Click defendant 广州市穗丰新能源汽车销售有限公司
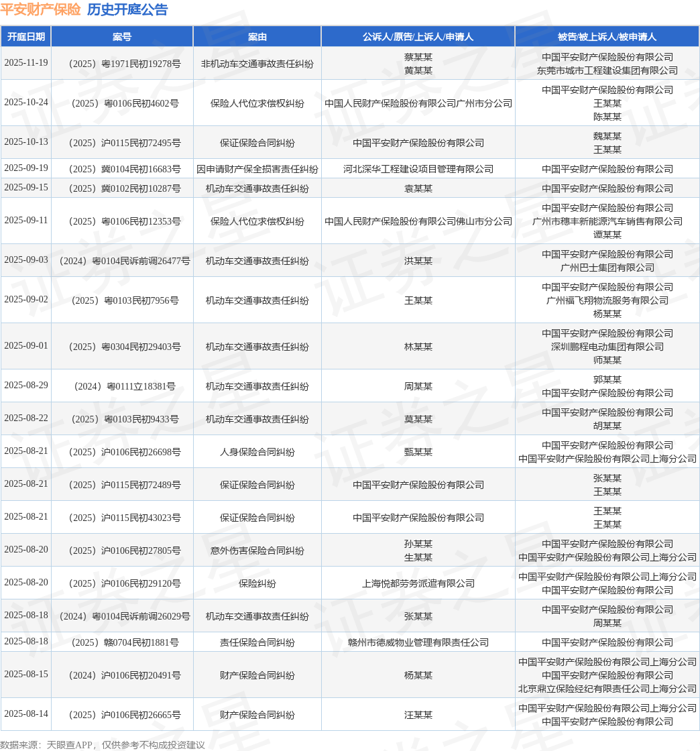Viewport: 700px width, 751px height. [607, 221]
